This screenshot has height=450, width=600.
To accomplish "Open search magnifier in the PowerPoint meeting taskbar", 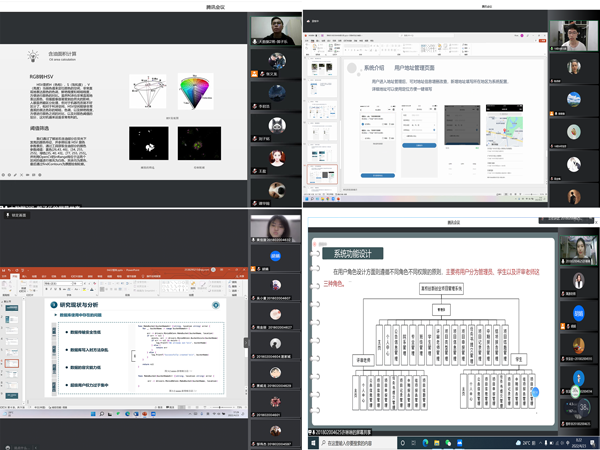I will 102,414.
